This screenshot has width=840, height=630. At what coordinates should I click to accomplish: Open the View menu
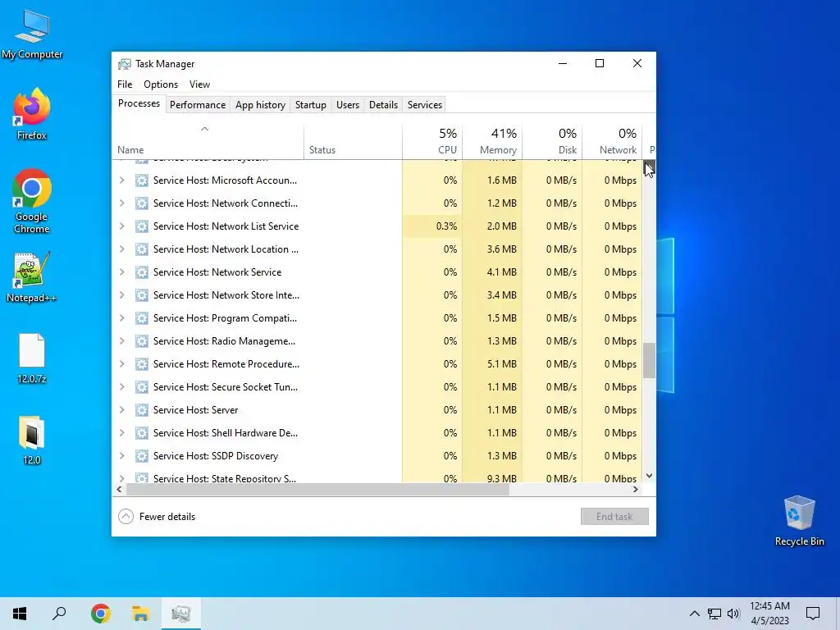[199, 84]
